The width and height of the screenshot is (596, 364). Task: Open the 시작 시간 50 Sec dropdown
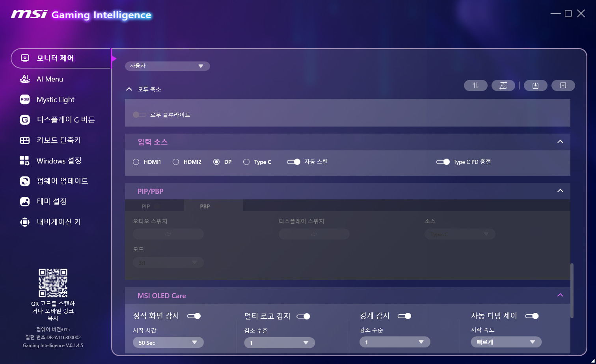pyautogui.click(x=168, y=342)
